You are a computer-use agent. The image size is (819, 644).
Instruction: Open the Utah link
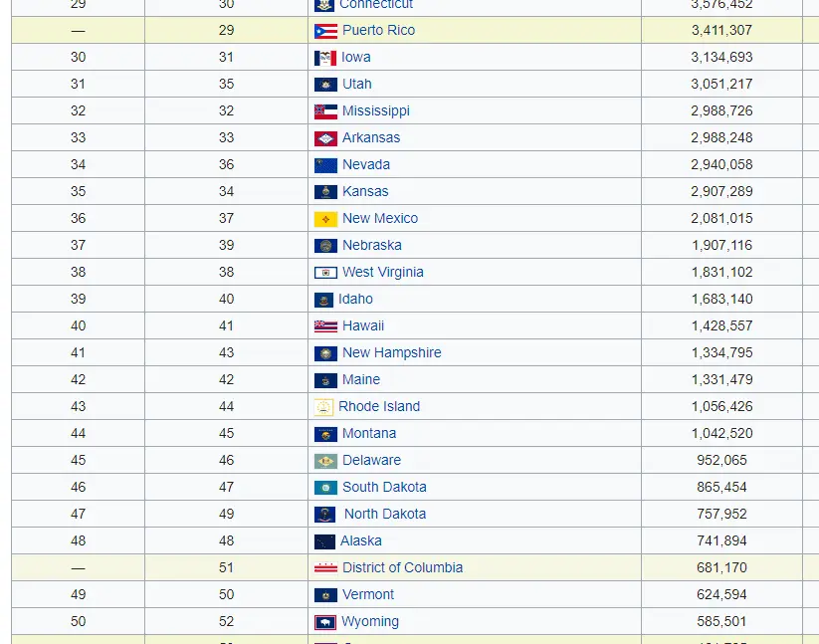(356, 84)
